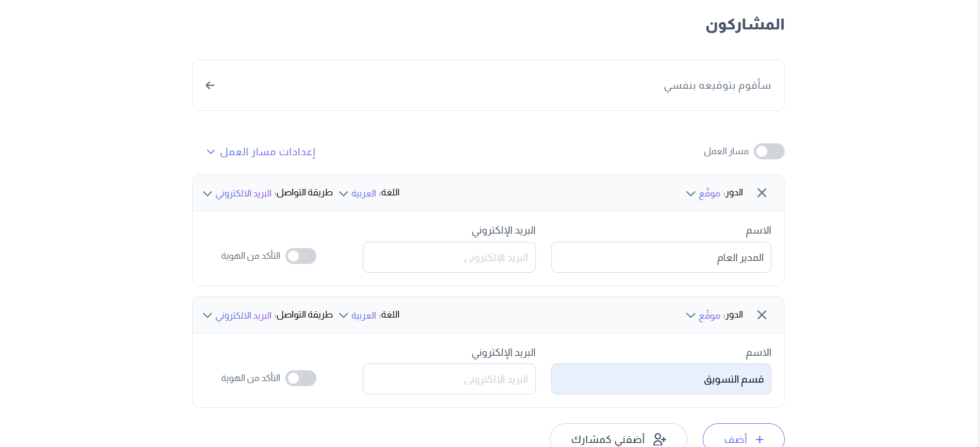Click the name field containing المدير العام
Viewport: 980px width, 447px height.
(661, 257)
